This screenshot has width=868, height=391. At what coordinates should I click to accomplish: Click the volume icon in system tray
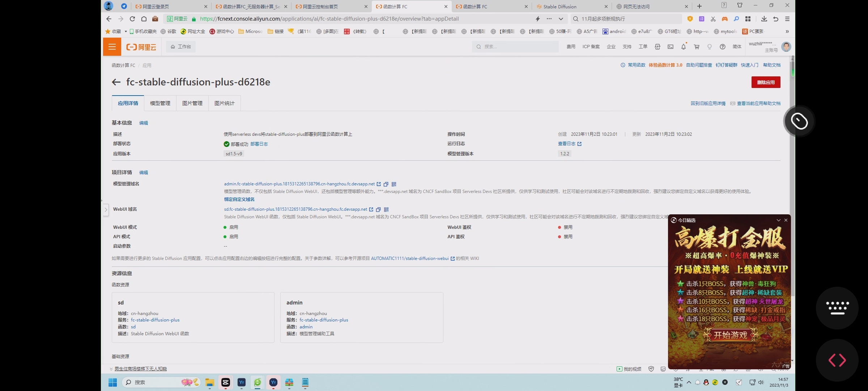[x=761, y=382]
